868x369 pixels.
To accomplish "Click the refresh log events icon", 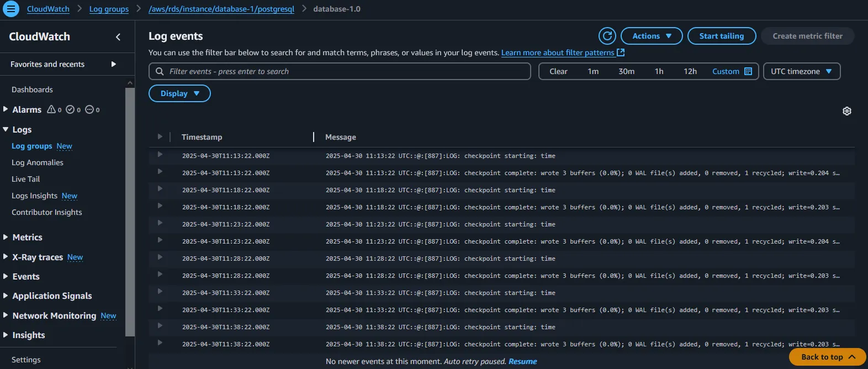I will point(607,36).
